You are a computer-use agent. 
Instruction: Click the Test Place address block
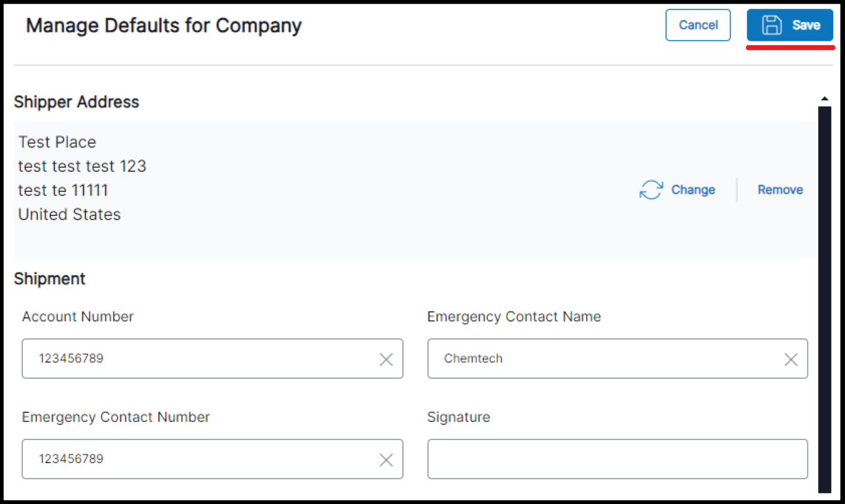point(82,178)
